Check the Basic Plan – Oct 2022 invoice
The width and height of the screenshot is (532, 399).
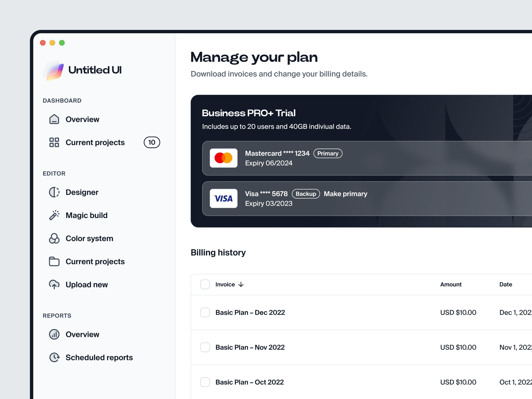[205, 382]
